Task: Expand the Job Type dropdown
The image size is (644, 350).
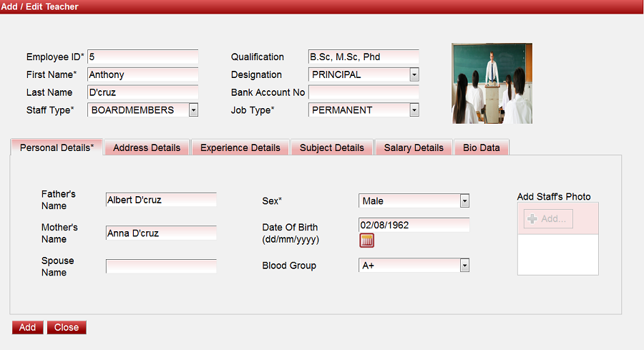Action: pos(414,110)
